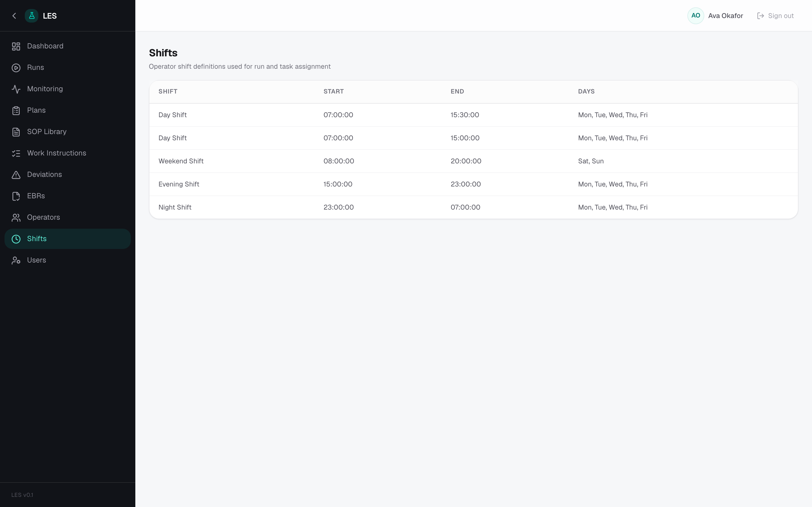Click the Plans clipboard icon
812x507 pixels.
(x=16, y=111)
